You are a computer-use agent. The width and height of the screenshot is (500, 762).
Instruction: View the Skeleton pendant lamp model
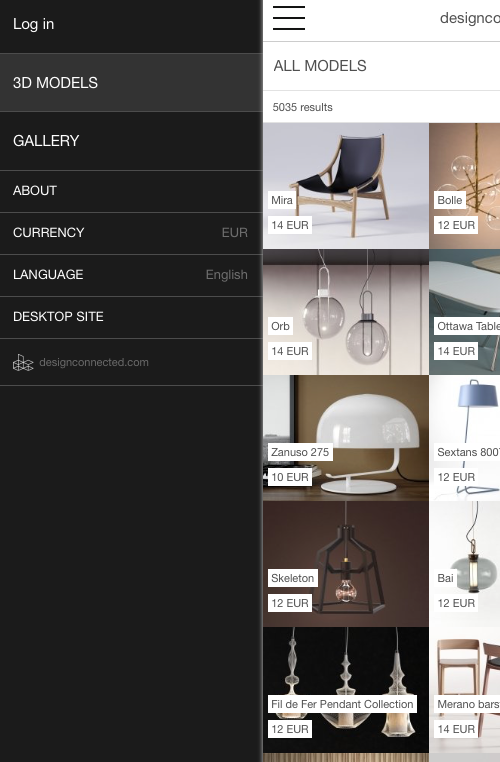346,564
